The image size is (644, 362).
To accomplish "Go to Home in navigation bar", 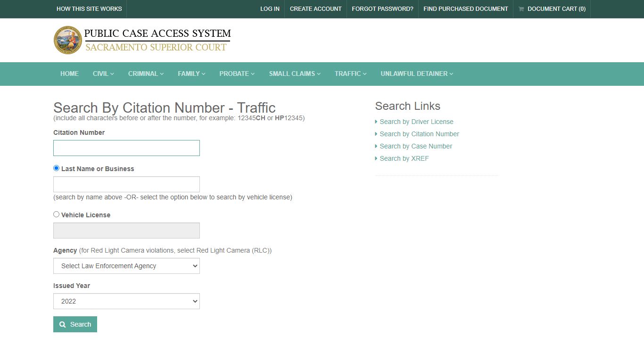I will [x=69, y=74].
